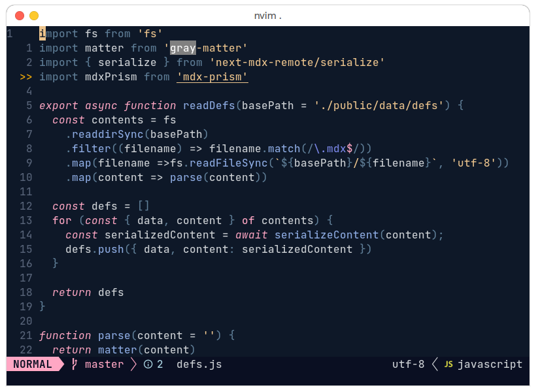Click the yellow minimize window button
Viewport: 536px width, 392px height.
[x=34, y=16]
